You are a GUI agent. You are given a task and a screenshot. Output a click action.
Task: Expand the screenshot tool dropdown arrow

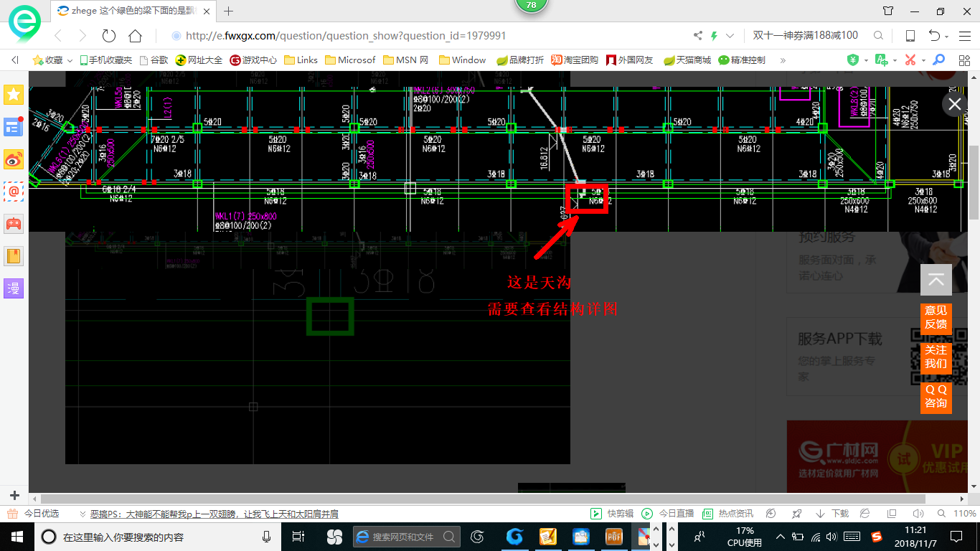coord(923,60)
